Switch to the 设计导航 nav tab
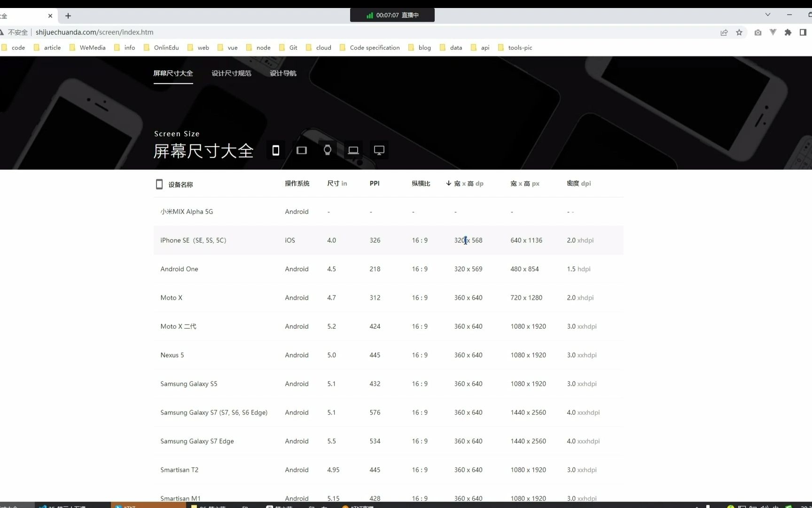This screenshot has width=812, height=508. coord(283,73)
